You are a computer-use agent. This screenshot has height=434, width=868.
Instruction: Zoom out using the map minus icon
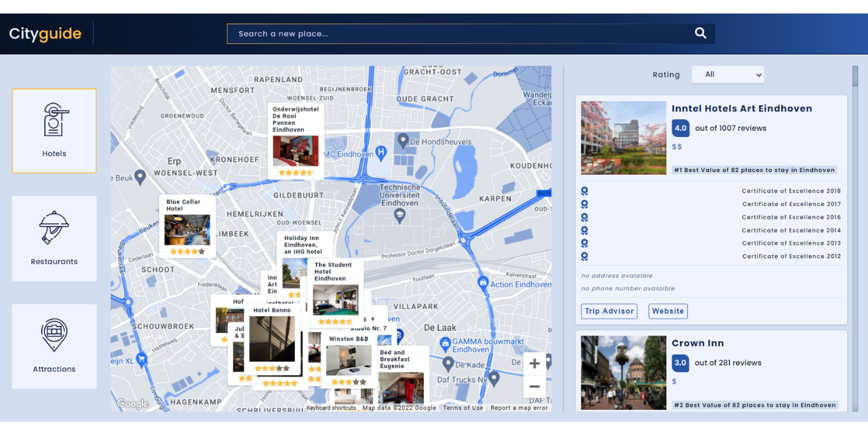[x=534, y=385]
